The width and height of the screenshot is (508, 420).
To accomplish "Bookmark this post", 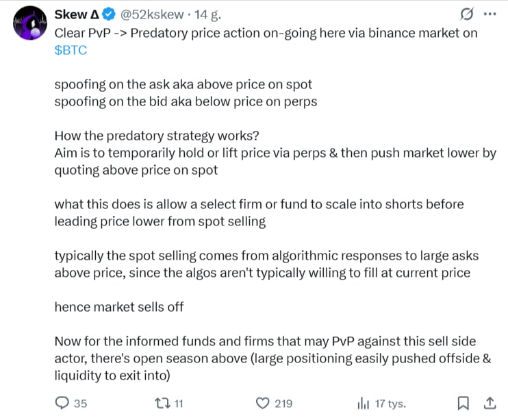I will (463, 403).
